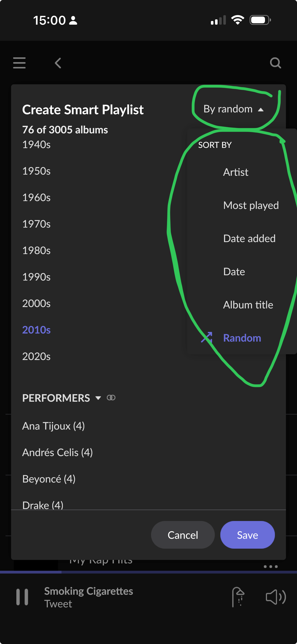
Task: Save the smart playlist
Action: coord(247,535)
